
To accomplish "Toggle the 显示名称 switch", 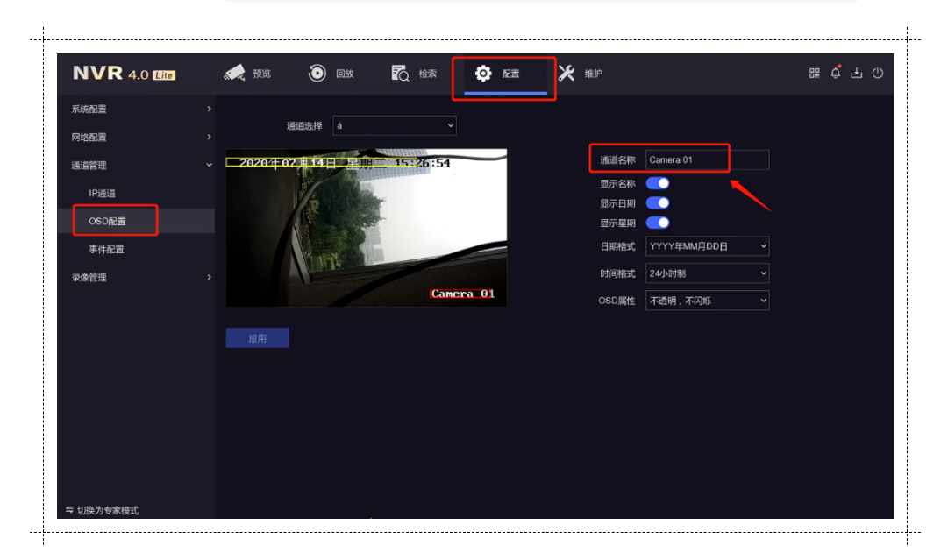I will 658,183.
